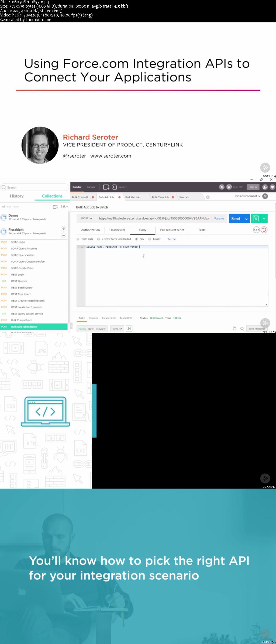Open the Bulk Create Batch request
This screenshot has width=276, height=644.
pos(22,320)
